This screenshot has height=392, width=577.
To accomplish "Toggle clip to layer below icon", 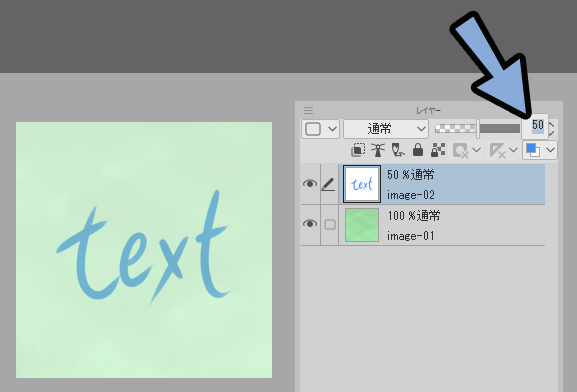I will coord(358,150).
